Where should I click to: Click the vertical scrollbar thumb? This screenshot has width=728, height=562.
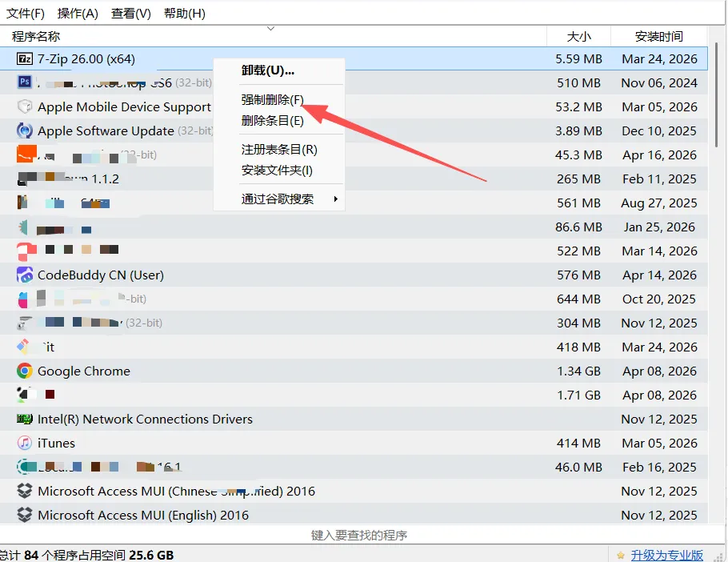coord(716,95)
